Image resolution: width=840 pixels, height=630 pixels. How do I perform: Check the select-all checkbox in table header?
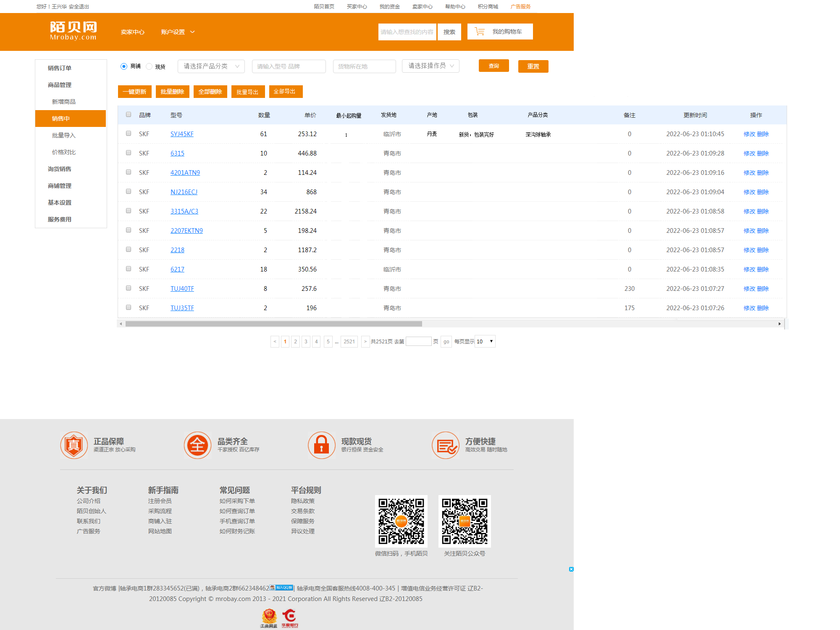[129, 114]
